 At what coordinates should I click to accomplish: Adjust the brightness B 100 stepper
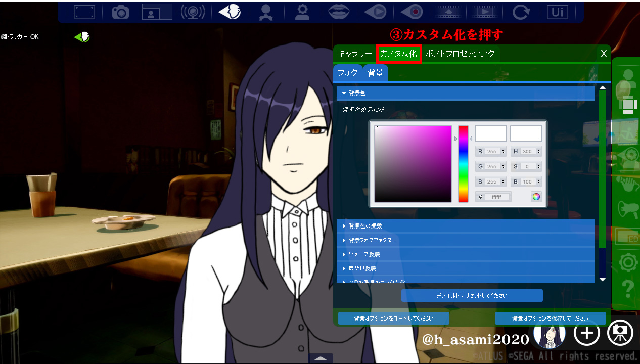pyautogui.click(x=539, y=181)
